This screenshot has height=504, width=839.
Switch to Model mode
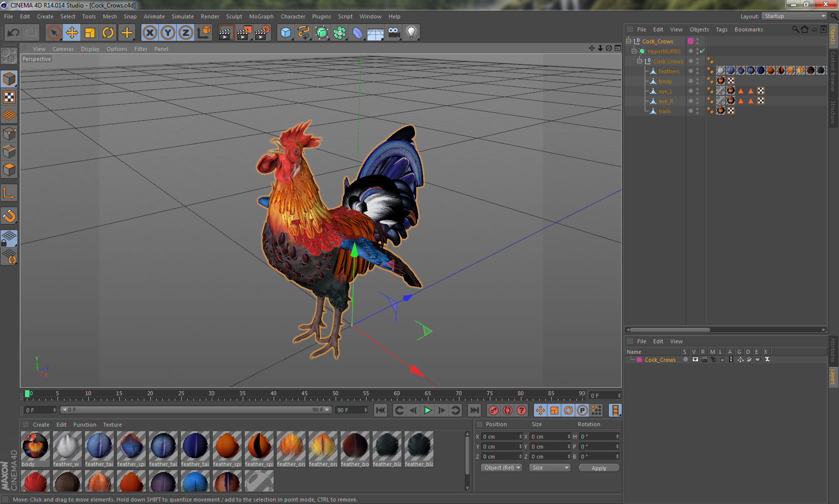[x=9, y=79]
